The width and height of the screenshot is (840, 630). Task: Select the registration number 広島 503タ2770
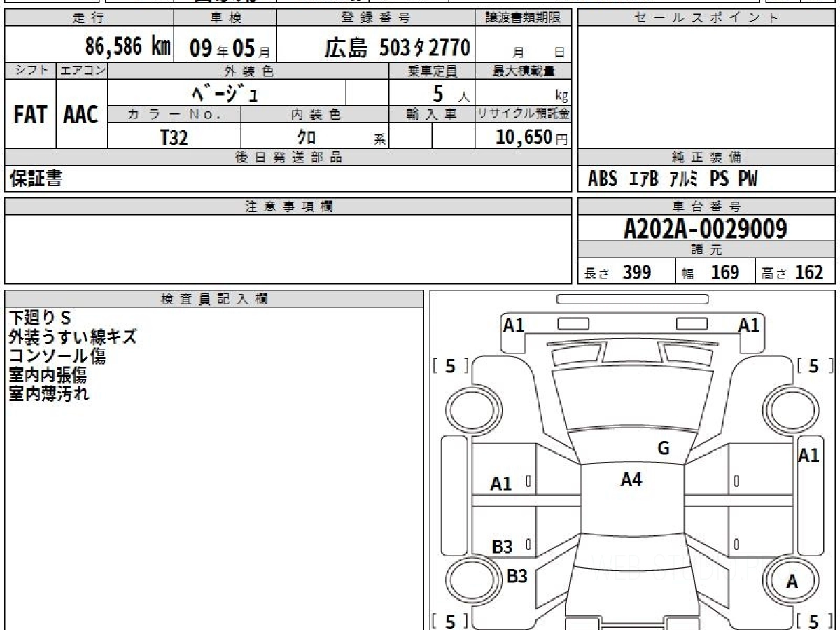coord(397,48)
